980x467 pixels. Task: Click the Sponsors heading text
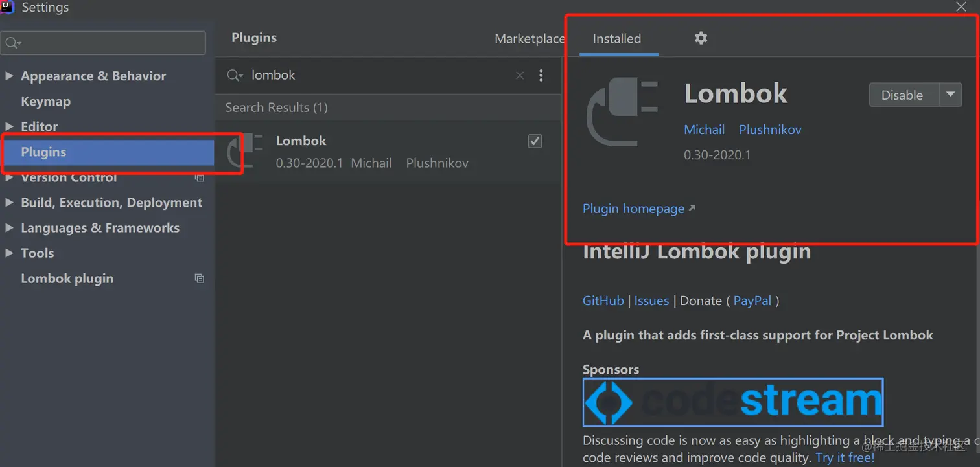click(611, 369)
